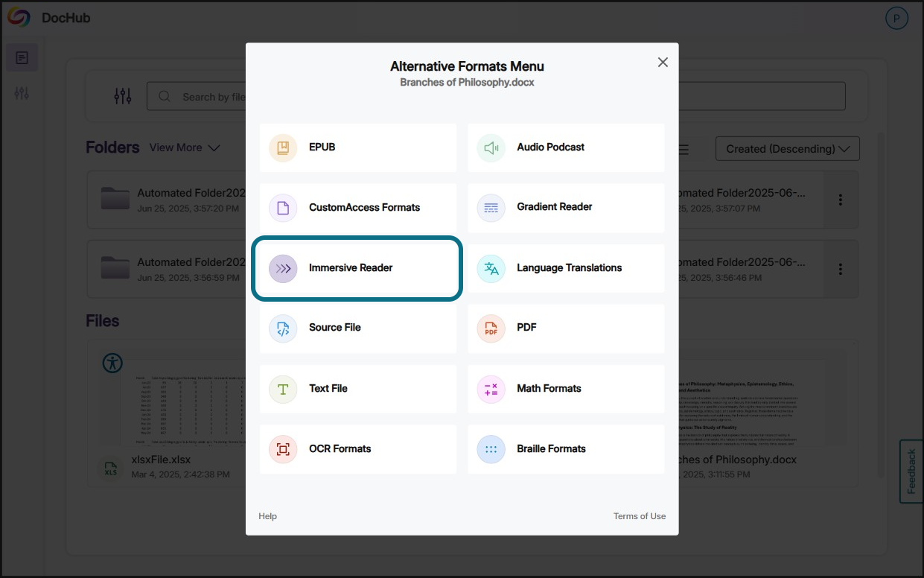The image size is (924, 578).
Task: View the Terms of Use
Action: pyautogui.click(x=640, y=515)
